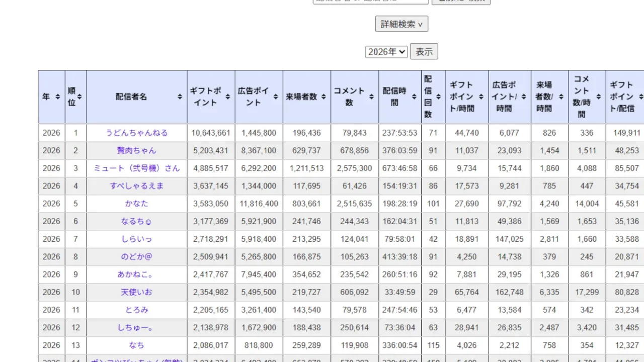Sort table by 年 column arrows
Viewport: 644px width, 362px height.
58,97
